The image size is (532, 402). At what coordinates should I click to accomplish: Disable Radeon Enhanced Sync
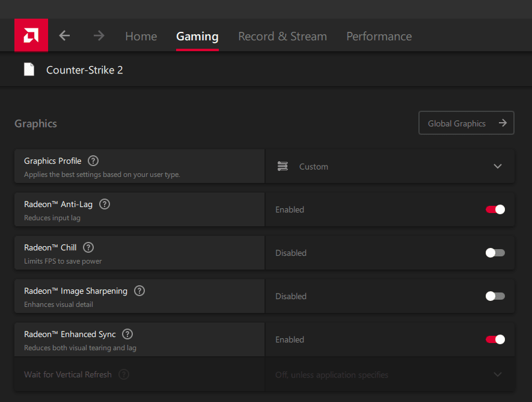[495, 339]
